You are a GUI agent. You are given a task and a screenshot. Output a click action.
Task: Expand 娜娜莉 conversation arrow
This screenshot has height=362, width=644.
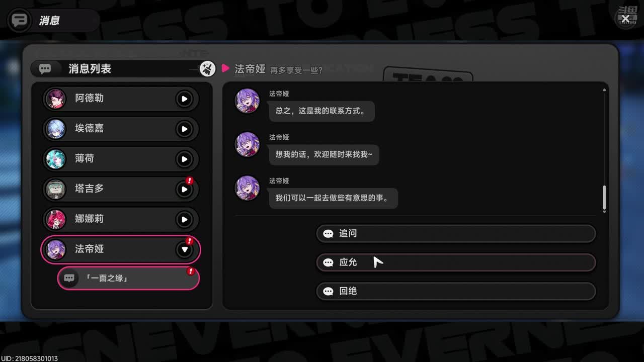point(184,220)
